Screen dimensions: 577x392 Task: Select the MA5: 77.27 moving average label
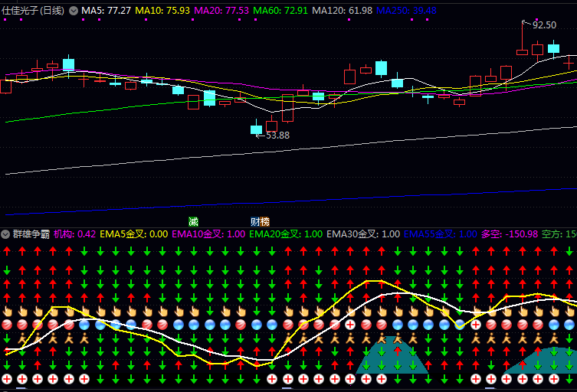(x=106, y=11)
